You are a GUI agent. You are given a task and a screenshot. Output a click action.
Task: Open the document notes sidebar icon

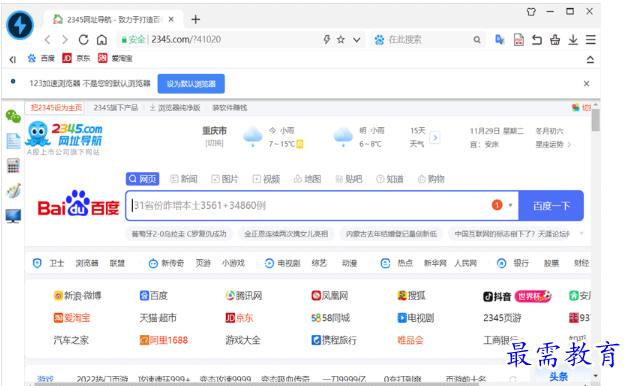click(x=13, y=141)
